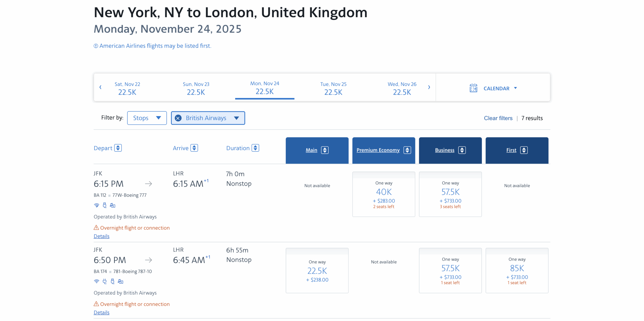Screen dimensions: 644x321
Task: Toggle Premium Economy column sort order
Action: pos(407,150)
